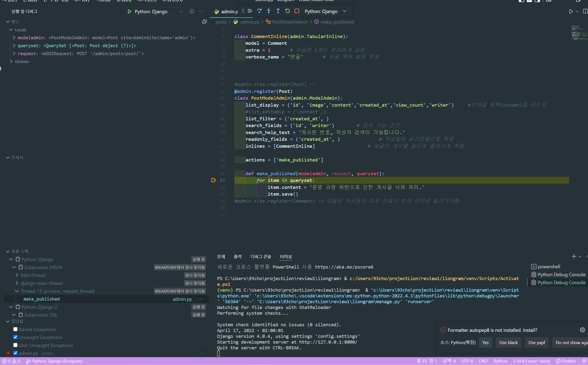Expand the django-main-thread entry
The image size is (588, 365).
[x=17, y=283]
